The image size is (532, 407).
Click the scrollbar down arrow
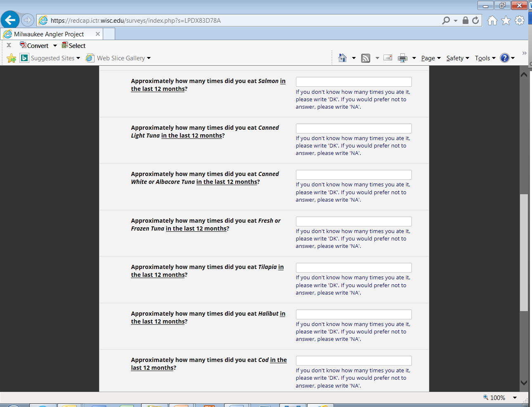[524, 383]
